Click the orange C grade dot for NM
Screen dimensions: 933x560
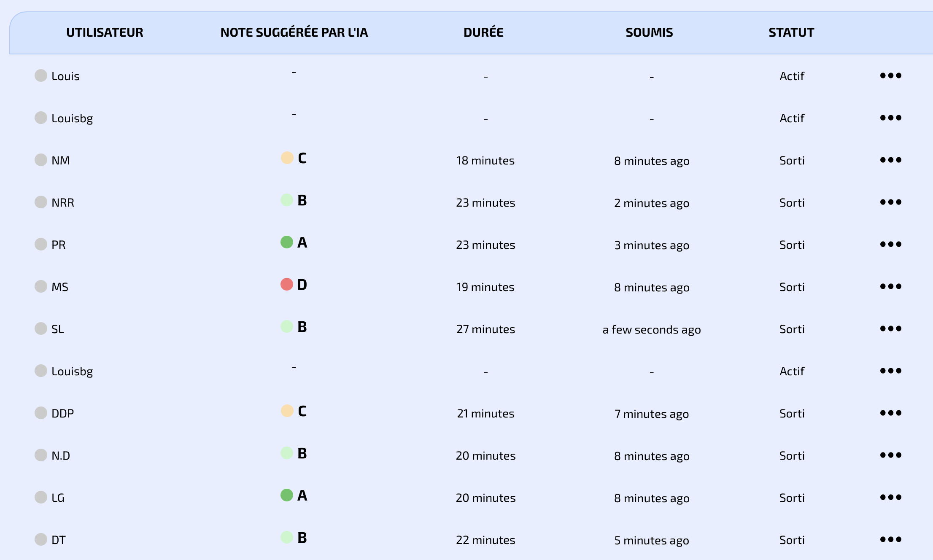coord(287,158)
